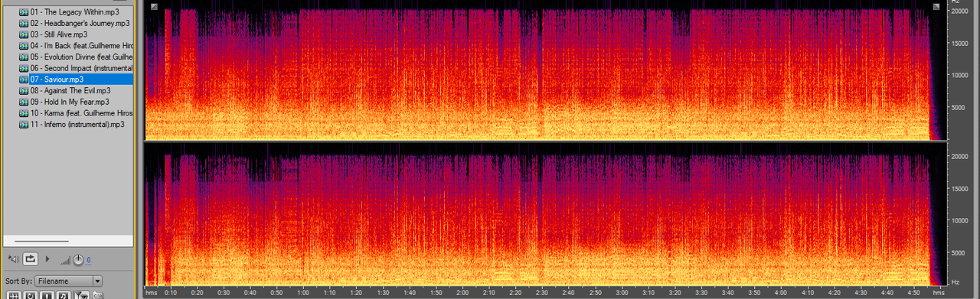The height and width of the screenshot is (299, 980).
Task: Click waveform icon beside 01 - The Legacy Within
Action: click(24, 12)
